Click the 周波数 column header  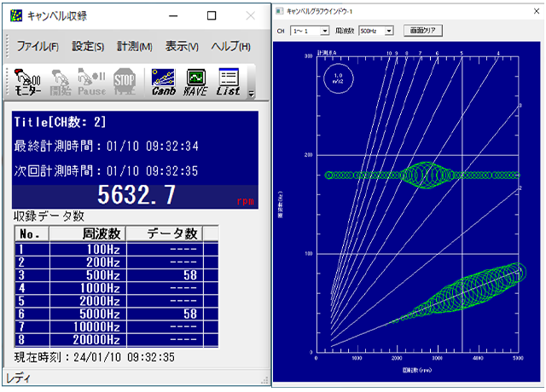pos(88,233)
